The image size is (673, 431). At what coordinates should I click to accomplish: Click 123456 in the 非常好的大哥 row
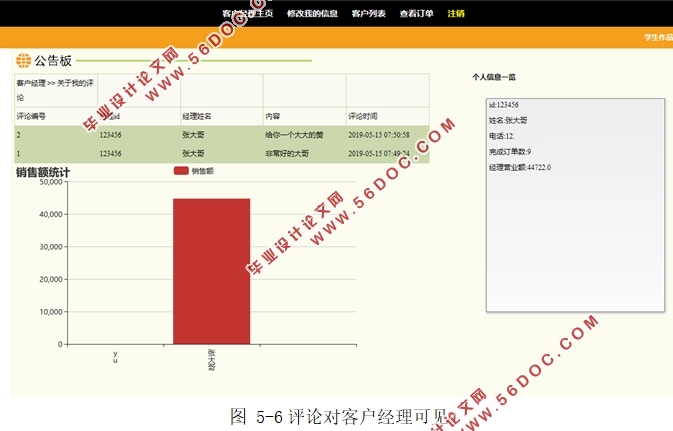click(110, 153)
